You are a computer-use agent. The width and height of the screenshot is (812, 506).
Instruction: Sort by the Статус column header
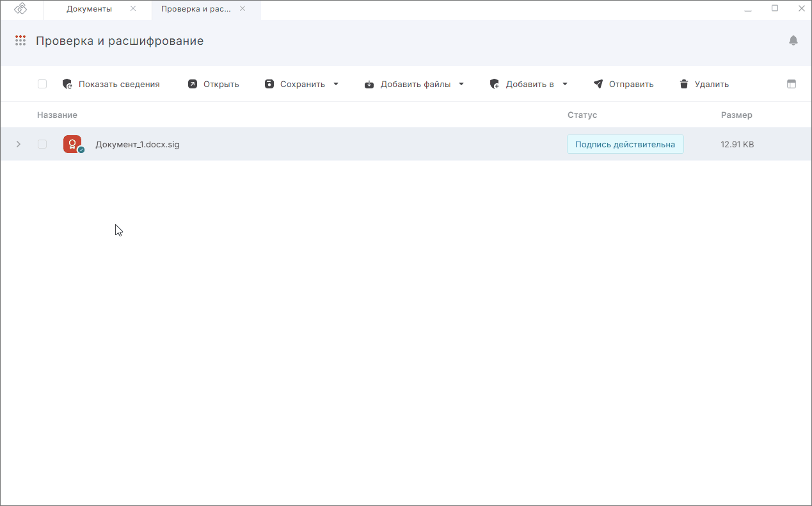[x=582, y=115]
